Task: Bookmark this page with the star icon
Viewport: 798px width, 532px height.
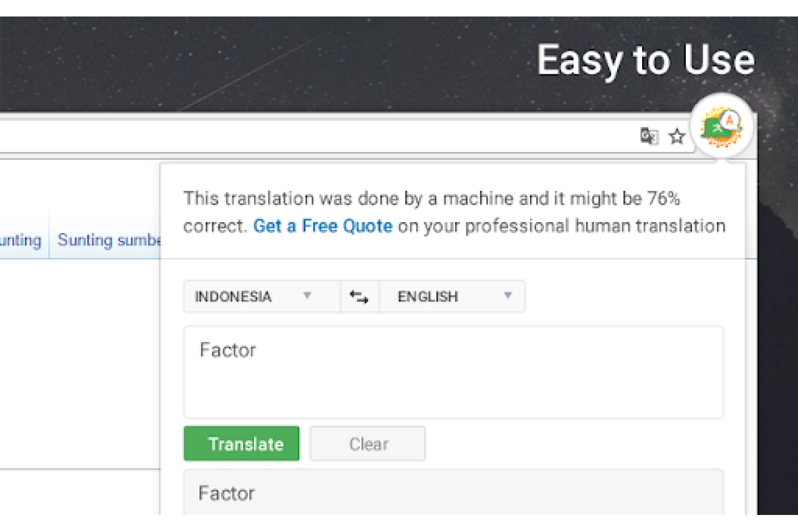Action: [677, 137]
